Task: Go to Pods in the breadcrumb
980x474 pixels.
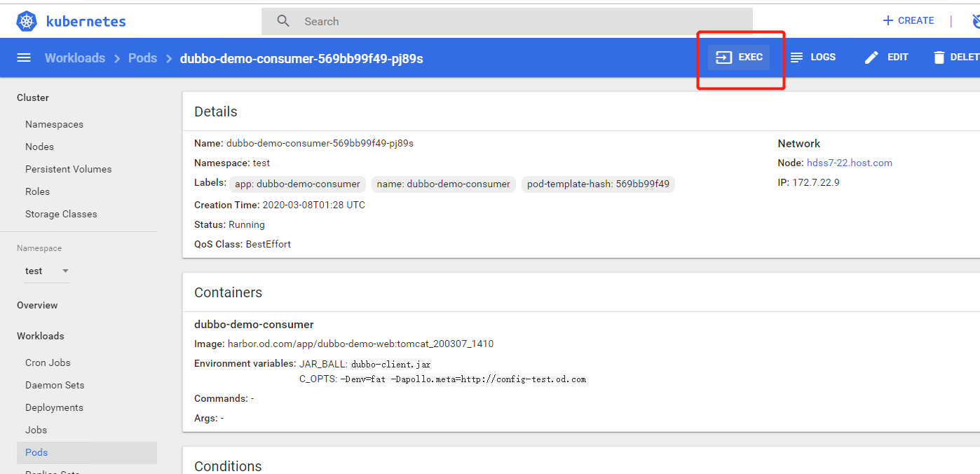Action: 142,58
